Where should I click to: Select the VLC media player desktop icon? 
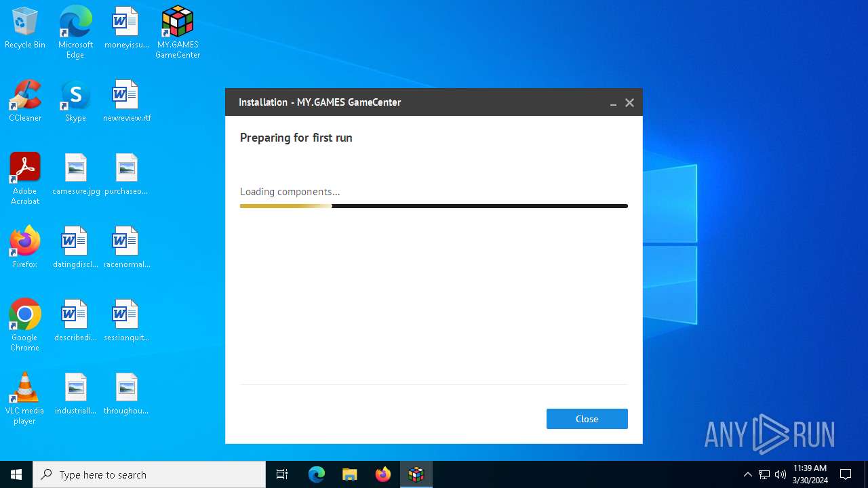tap(25, 399)
